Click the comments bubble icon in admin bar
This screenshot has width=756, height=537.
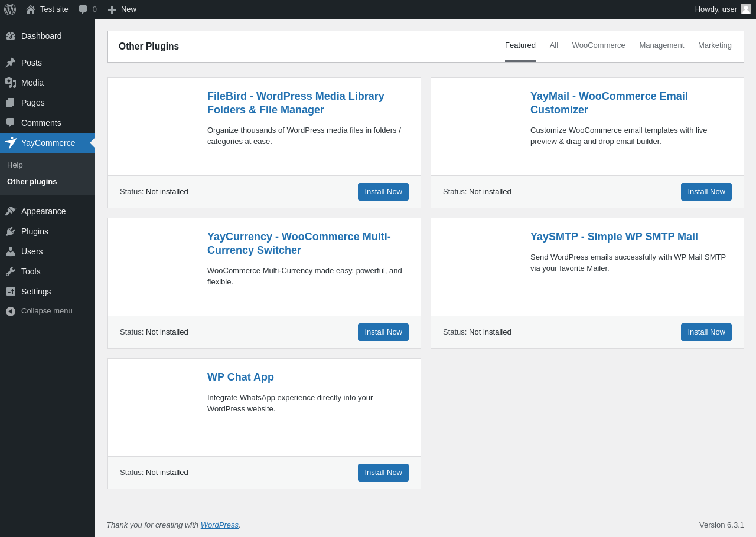83,9
